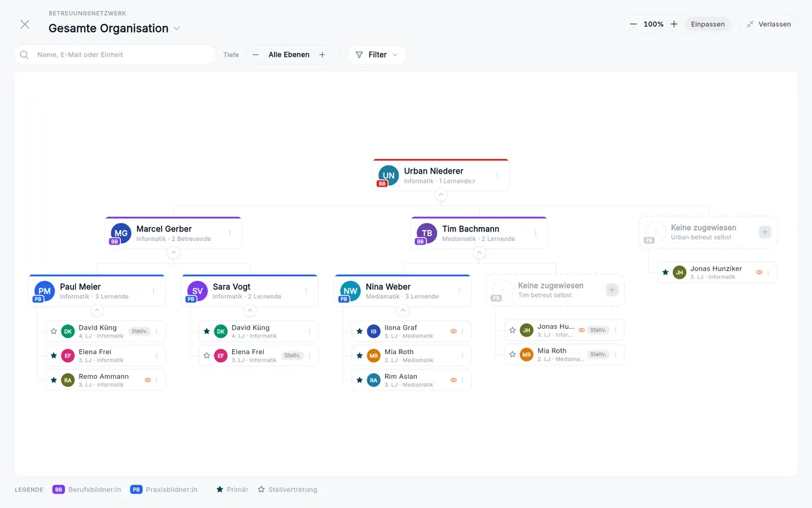Screen dimensions: 812x508
Task: Open three-dot menu on Mia Roth Stellv. row
Action: pyautogui.click(x=616, y=355)
